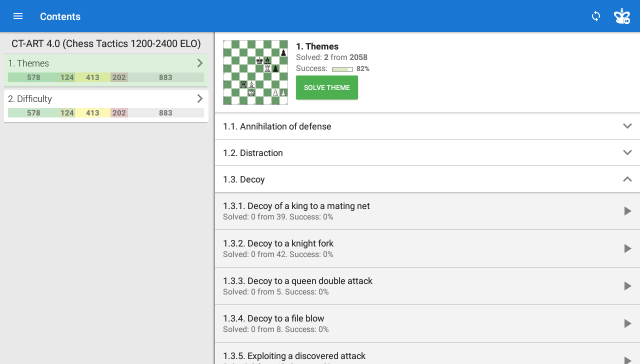640x364 pixels.
Task: Click the 883 segment in Difficulty bar
Action: point(166,113)
